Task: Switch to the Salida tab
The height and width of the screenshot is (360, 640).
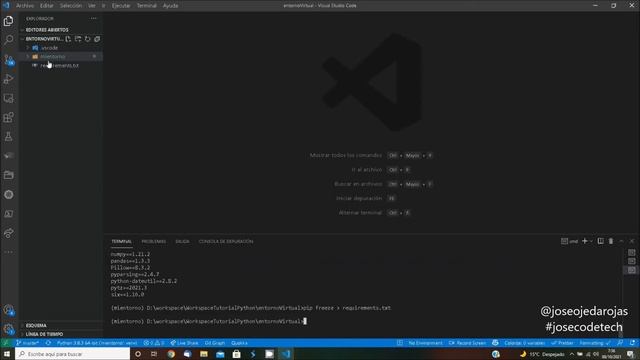Action: 182,242
